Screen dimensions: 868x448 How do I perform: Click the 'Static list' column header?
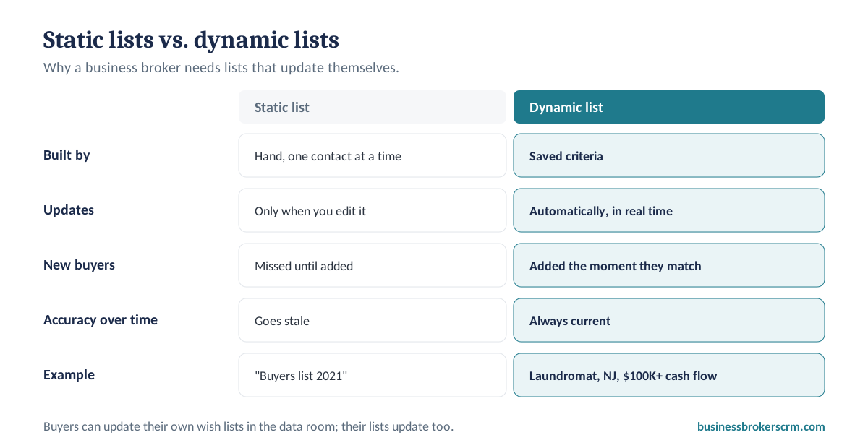pyautogui.click(x=373, y=107)
